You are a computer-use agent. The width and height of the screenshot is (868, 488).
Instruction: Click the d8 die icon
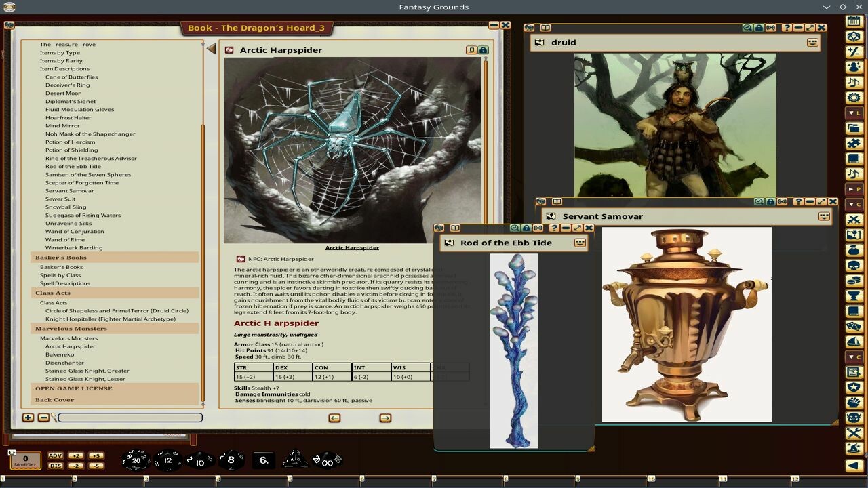[x=231, y=460]
